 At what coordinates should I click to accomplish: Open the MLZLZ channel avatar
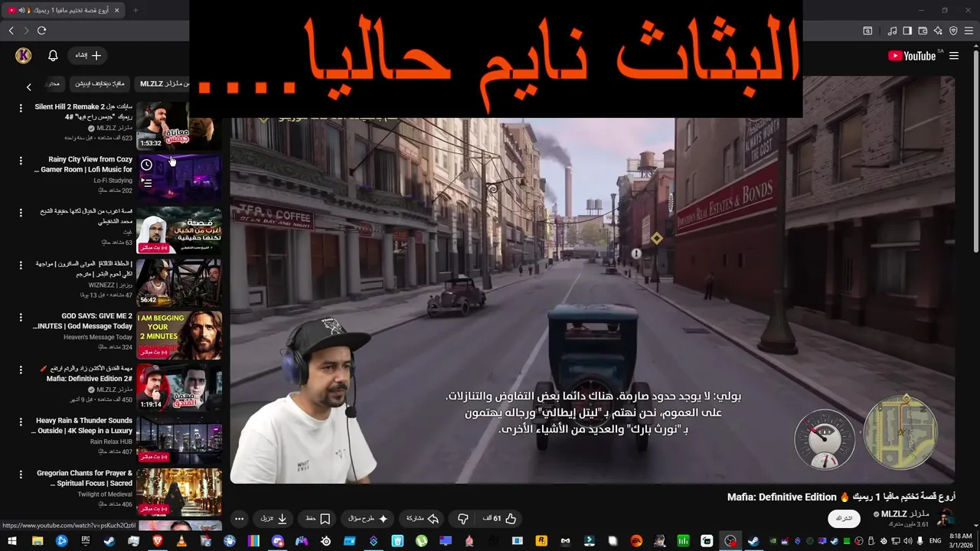[x=946, y=518]
